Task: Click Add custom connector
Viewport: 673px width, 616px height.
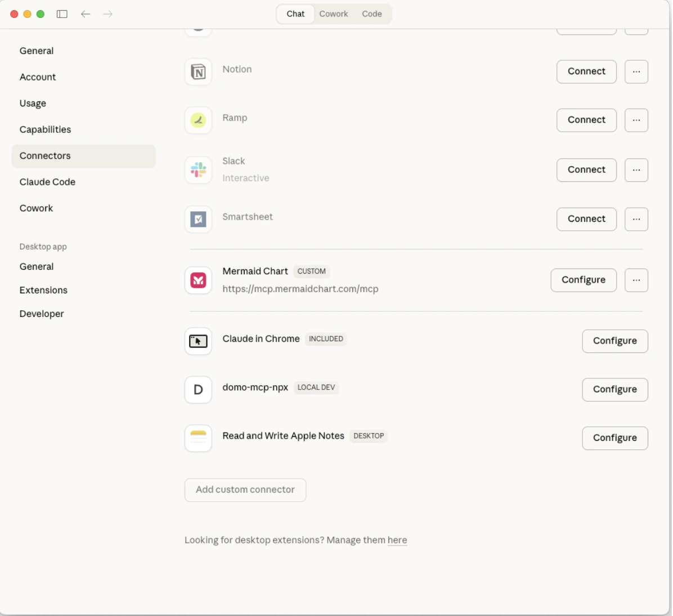Action: 245,490
